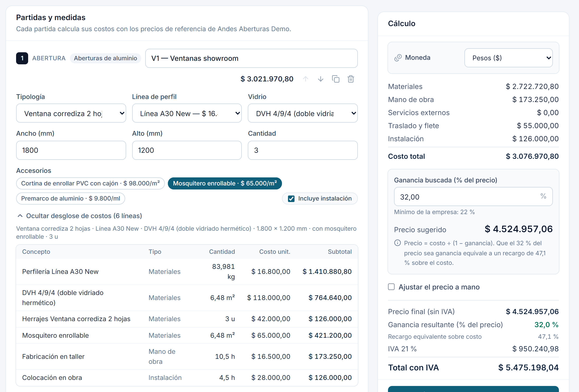This screenshot has height=392, width=579.
Task: Click the Alto (mm) input field
Action: pyautogui.click(x=187, y=150)
